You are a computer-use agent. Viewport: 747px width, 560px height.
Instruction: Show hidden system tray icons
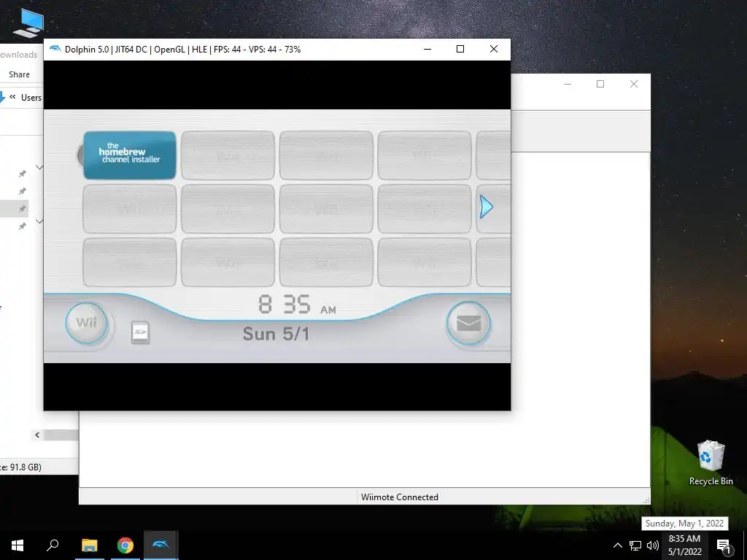pos(617,545)
